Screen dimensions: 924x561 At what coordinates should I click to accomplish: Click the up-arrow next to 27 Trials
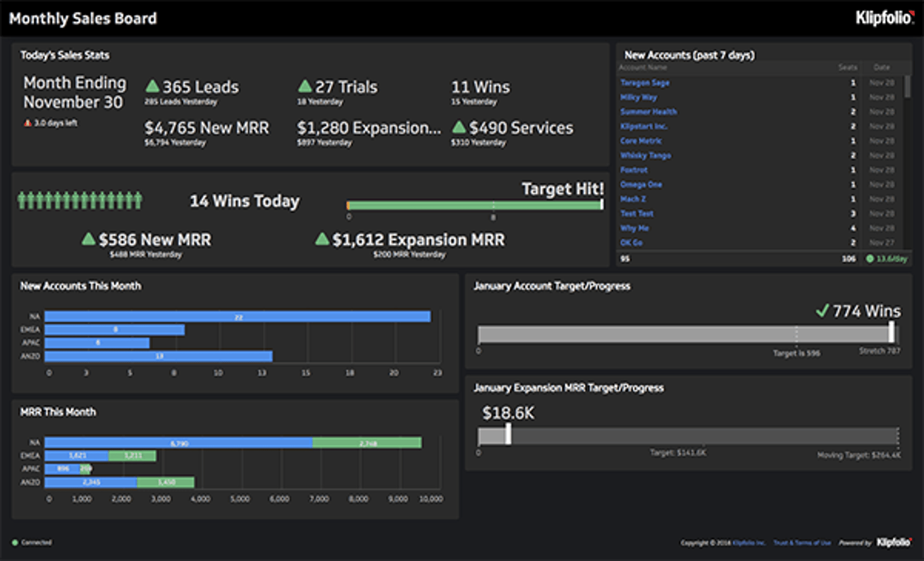(305, 86)
